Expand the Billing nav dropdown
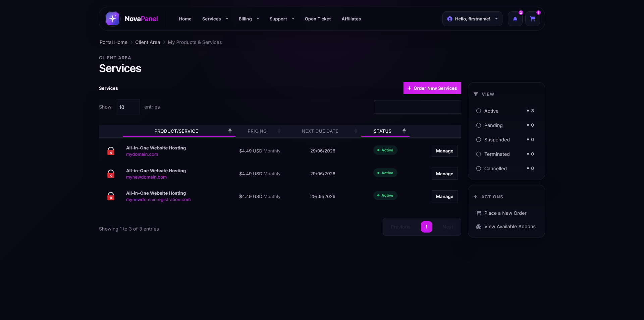Viewport: 644px width, 320px height. (249, 19)
